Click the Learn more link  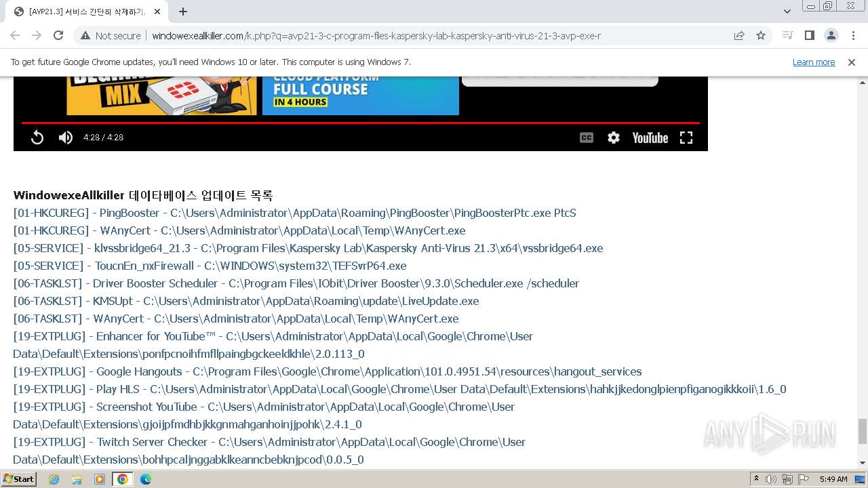(814, 62)
